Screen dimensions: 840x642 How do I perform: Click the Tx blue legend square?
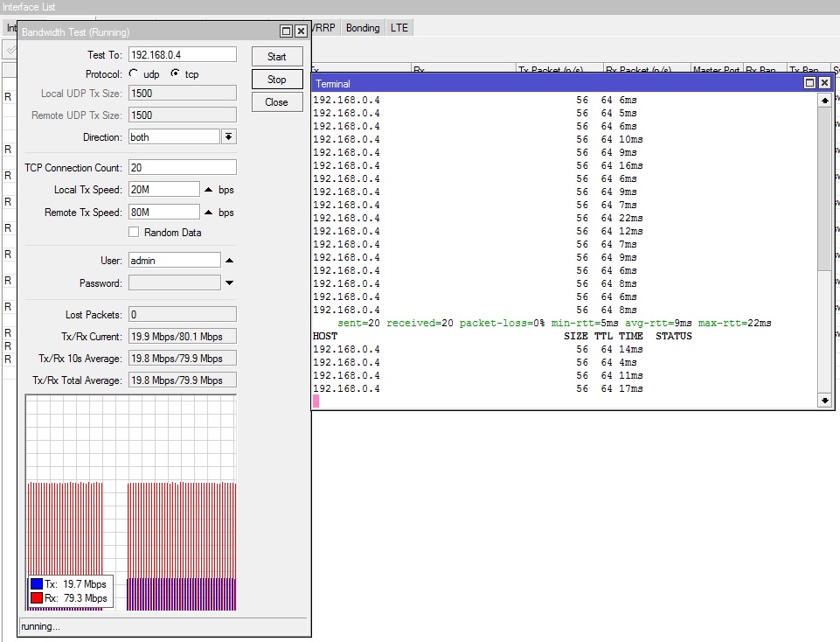tap(37, 584)
